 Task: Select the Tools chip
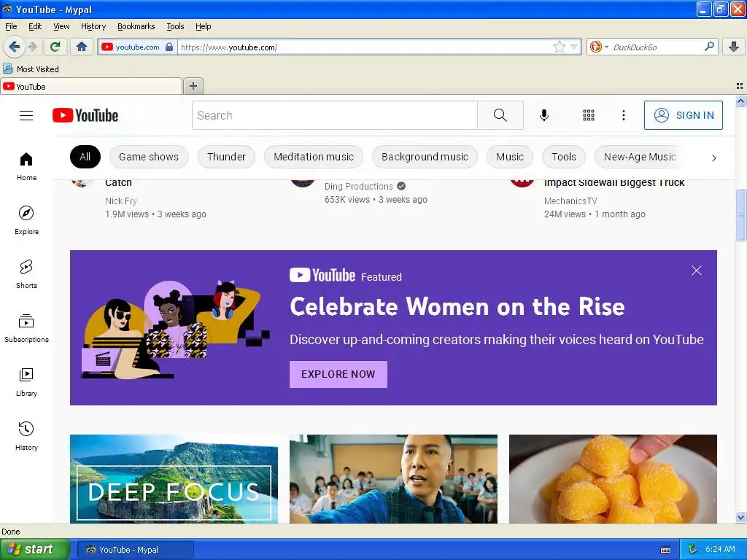point(564,157)
